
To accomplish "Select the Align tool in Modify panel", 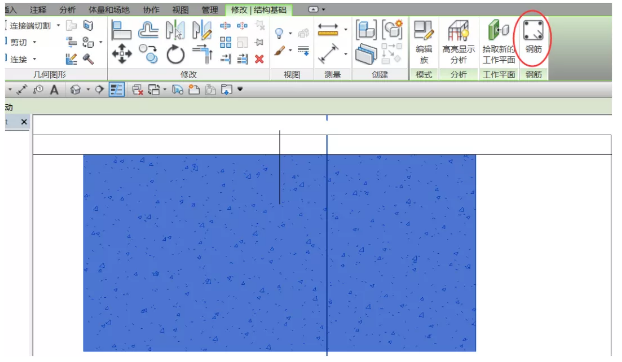I will click(x=121, y=31).
